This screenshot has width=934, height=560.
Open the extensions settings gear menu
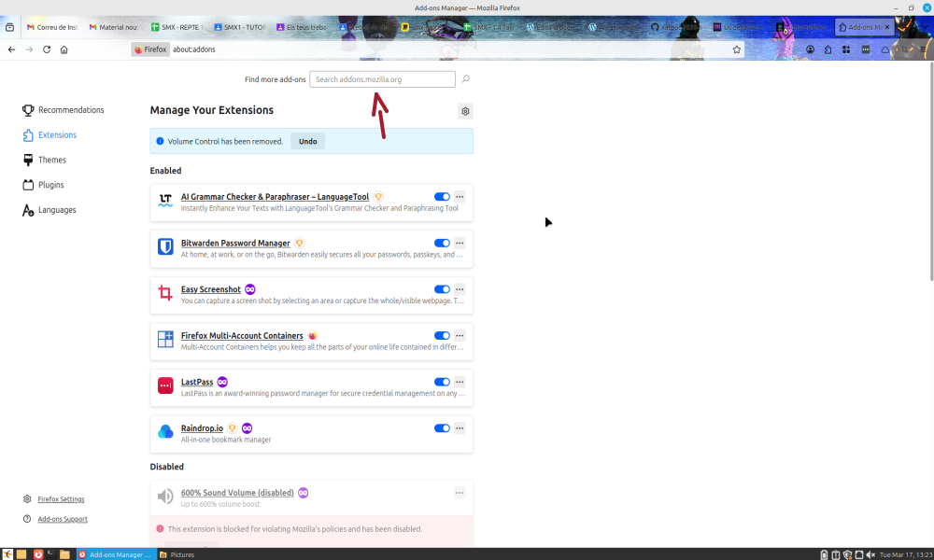click(x=465, y=111)
